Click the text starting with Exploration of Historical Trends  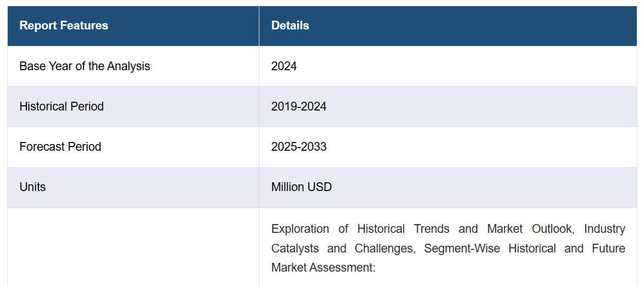(448, 248)
